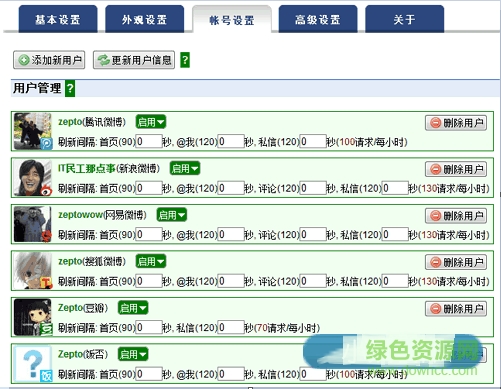Screen dimensions: 501x389
Task: Go to the 关于 tab
Action: (x=404, y=19)
